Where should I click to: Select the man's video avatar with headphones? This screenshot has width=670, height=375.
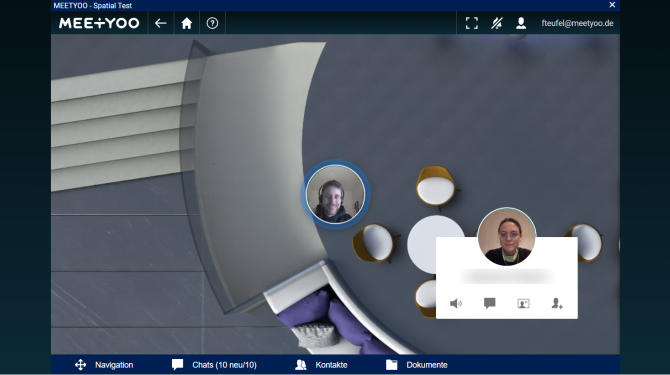pyautogui.click(x=335, y=194)
